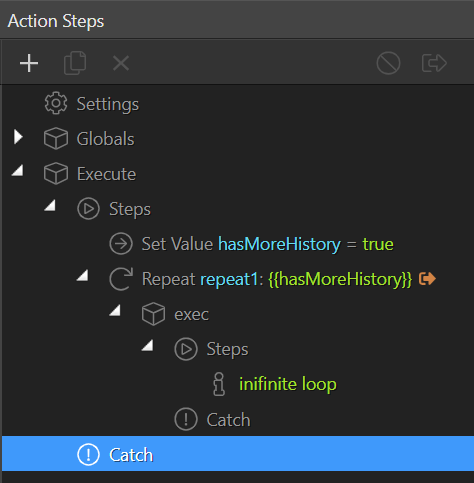Click the orange output icon beside repeat1
The image size is (474, 483).
[x=427, y=279]
